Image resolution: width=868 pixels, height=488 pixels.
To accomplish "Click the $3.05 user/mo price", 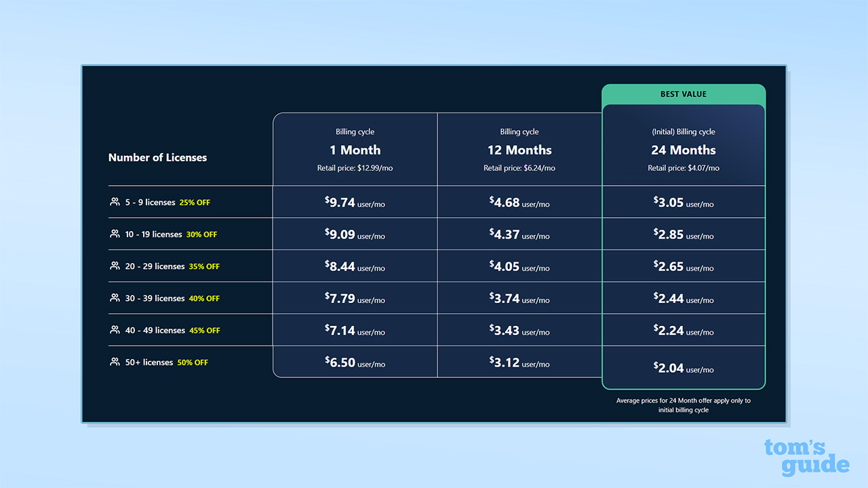I will click(x=684, y=201).
